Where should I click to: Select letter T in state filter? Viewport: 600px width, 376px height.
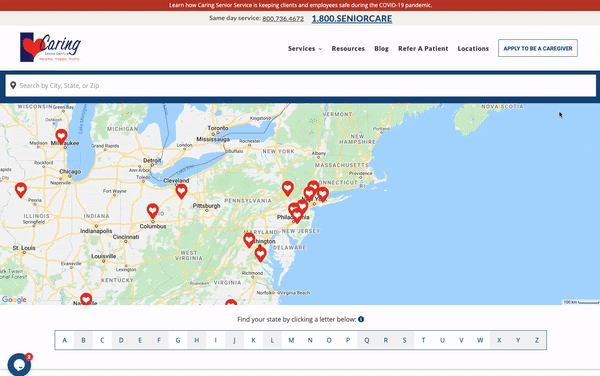tap(423, 340)
